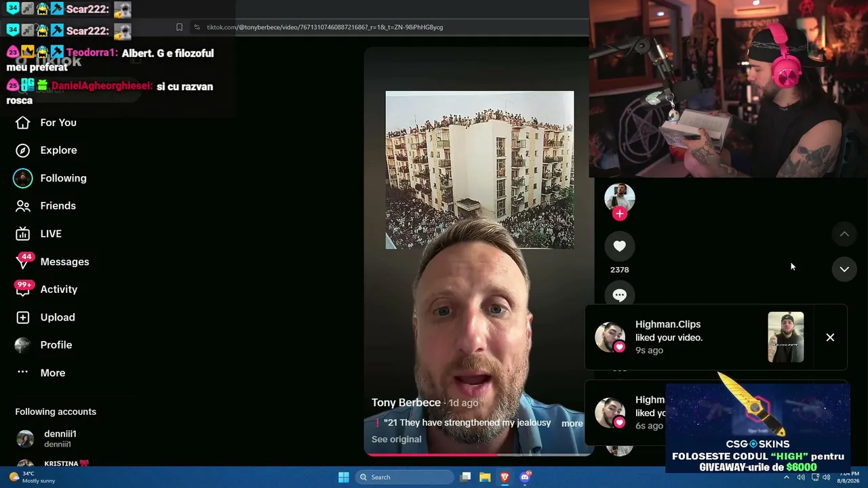The width and height of the screenshot is (868, 488).
Task: Open the comments bubble icon
Action: (x=619, y=295)
